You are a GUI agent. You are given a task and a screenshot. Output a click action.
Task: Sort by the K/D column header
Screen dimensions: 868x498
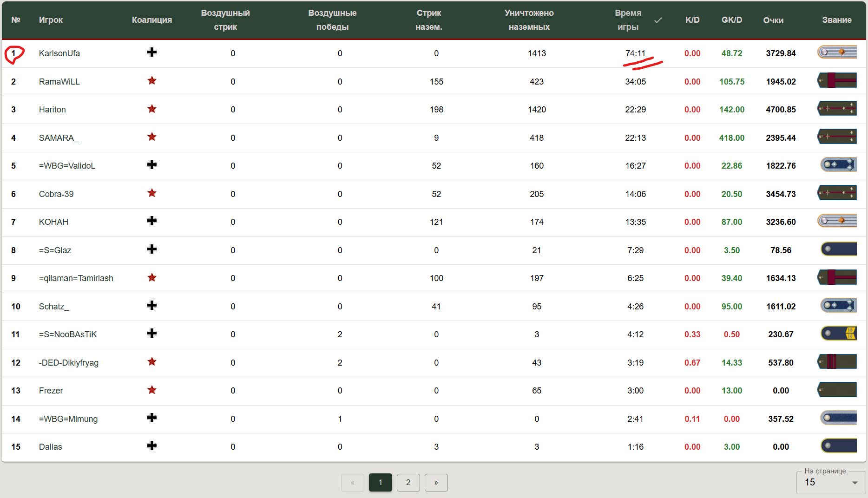click(692, 20)
